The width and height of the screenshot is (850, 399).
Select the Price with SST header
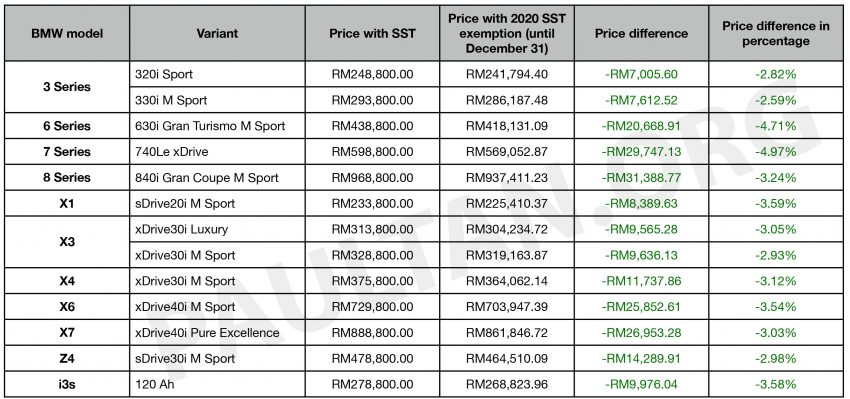point(372,33)
